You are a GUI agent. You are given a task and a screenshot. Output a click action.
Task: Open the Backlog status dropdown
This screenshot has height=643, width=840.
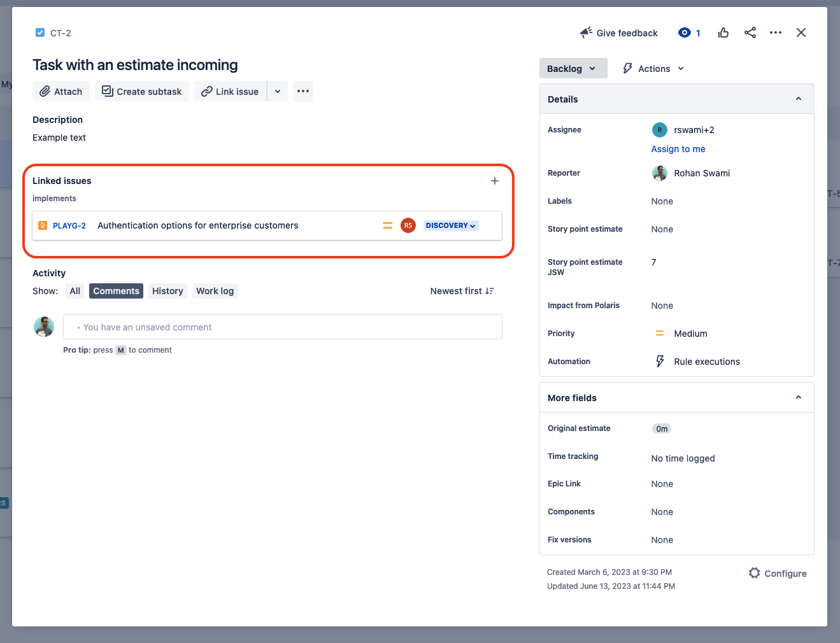[573, 68]
